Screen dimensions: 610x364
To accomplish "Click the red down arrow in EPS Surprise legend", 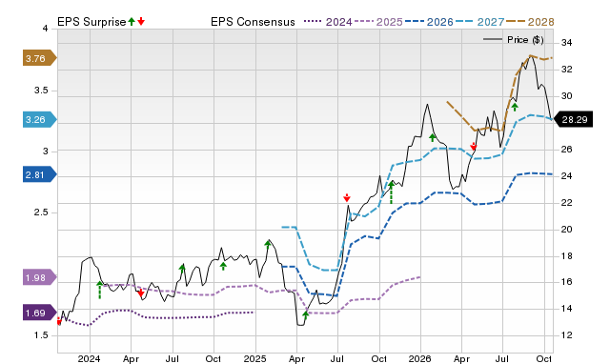I will pyautogui.click(x=141, y=21).
